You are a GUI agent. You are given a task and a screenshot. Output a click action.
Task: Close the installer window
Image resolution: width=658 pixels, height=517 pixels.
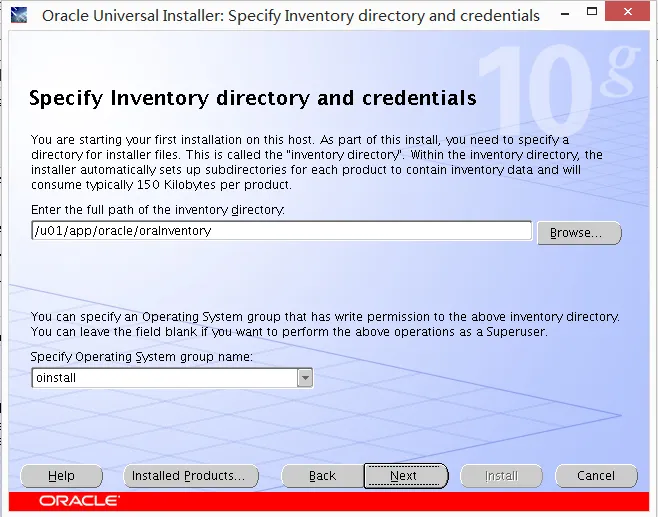point(627,11)
